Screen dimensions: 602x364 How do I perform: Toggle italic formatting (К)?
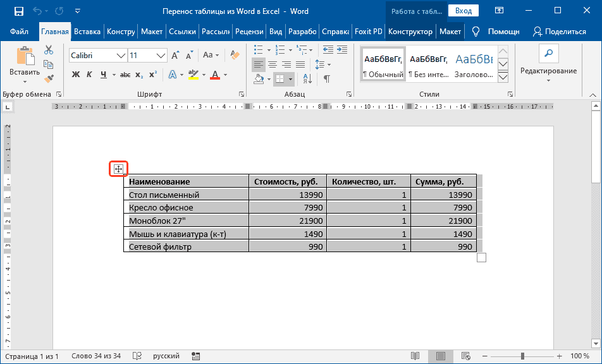89,75
